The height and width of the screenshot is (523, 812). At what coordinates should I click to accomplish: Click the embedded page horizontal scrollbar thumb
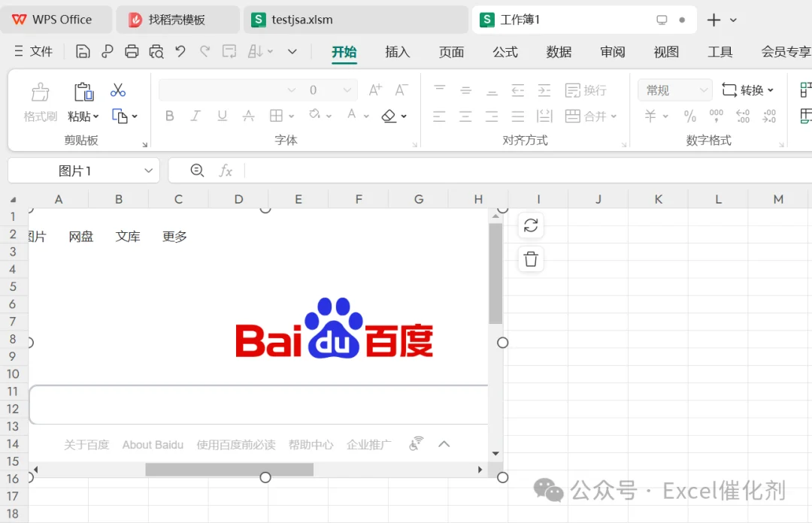(x=229, y=470)
